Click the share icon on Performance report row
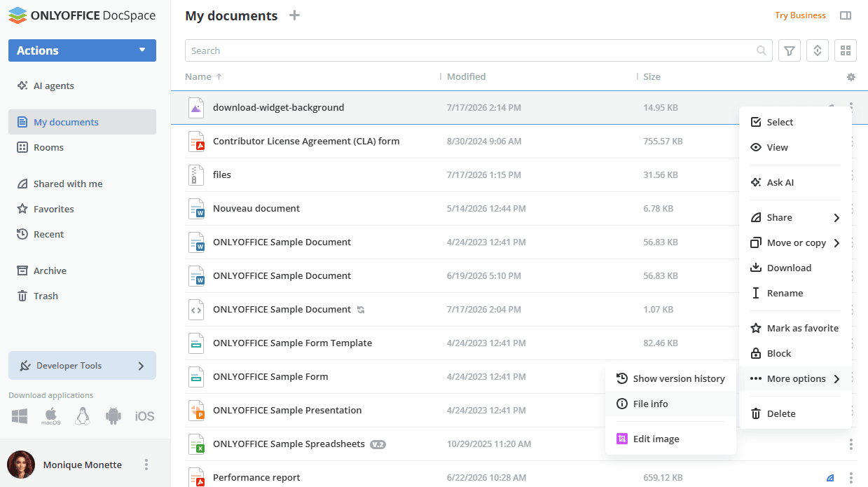 [x=830, y=478]
